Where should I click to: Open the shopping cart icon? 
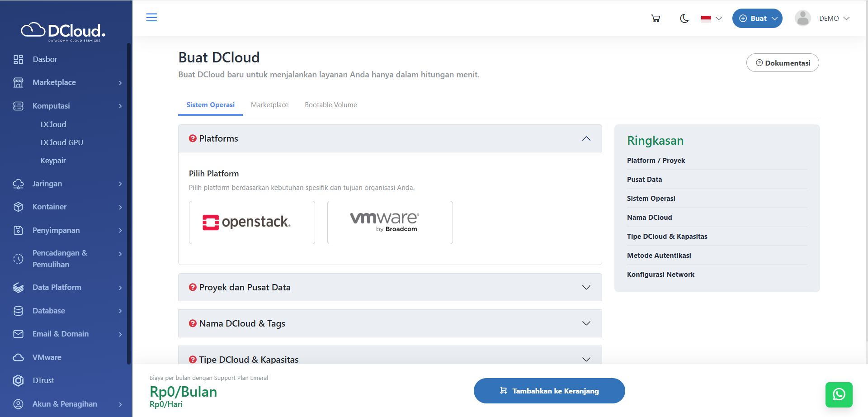pyautogui.click(x=656, y=19)
